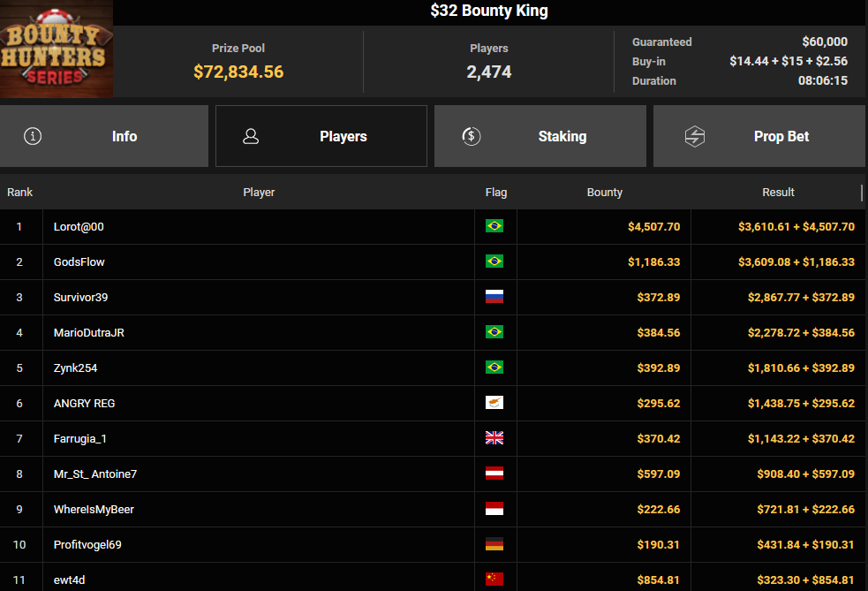The height and width of the screenshot is (591, 868).
Task: Click the person icon on Players tab
Action: tap(251, 136)
